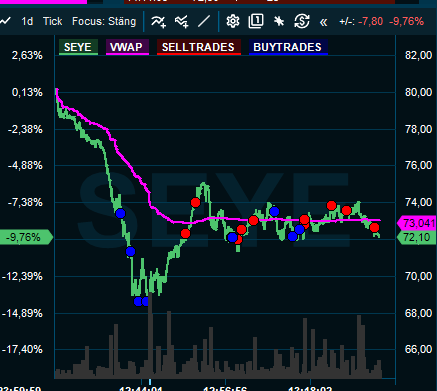Screen dimensions: 437x391
Task: Click the crosshair pointer icon
Action: [x=279, y=22]
